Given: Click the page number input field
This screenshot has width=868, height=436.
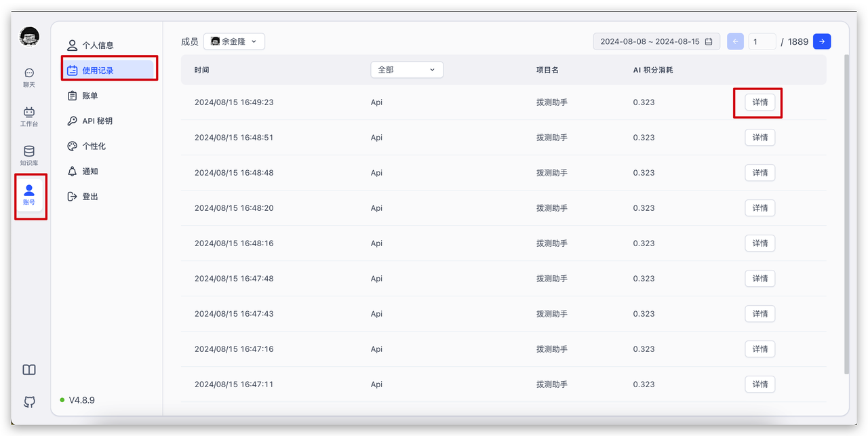Looking at the screenshot, I should point(762,41).
